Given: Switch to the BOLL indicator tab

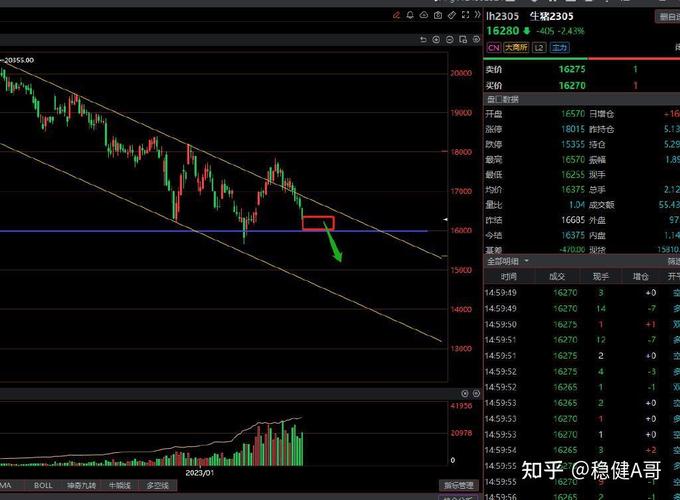Looking at the screenshot, I should [43, 485].
